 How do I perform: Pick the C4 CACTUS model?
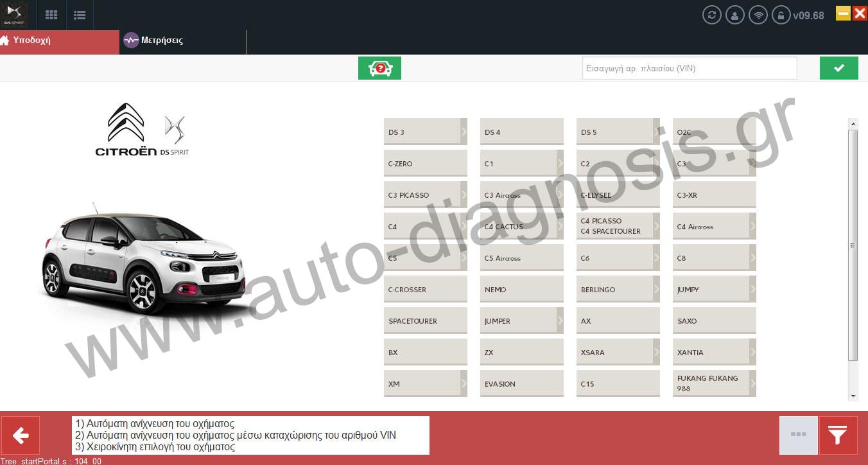click(522, 226)
